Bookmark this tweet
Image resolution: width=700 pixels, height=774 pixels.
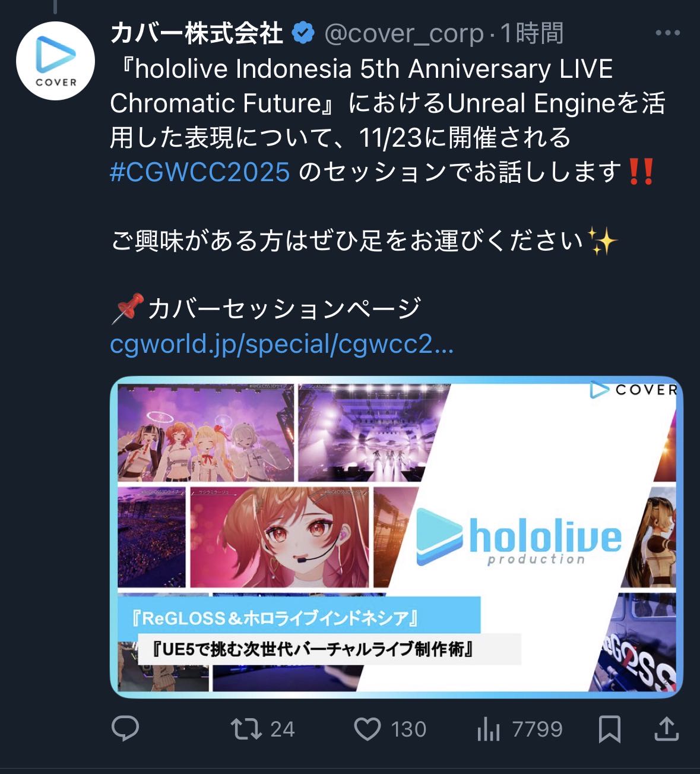click(609, 729)
